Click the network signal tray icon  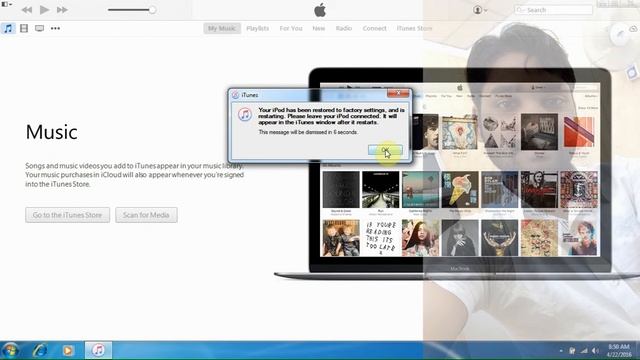point(584,351)
